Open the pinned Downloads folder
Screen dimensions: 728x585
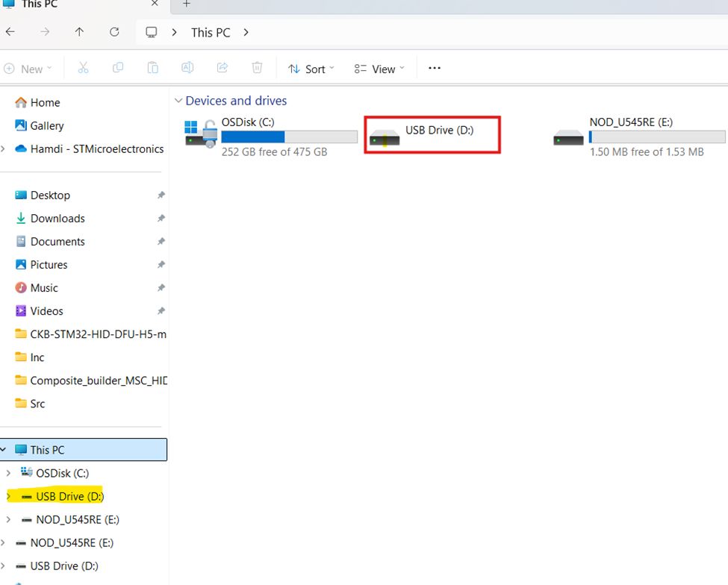click(57, 219)
